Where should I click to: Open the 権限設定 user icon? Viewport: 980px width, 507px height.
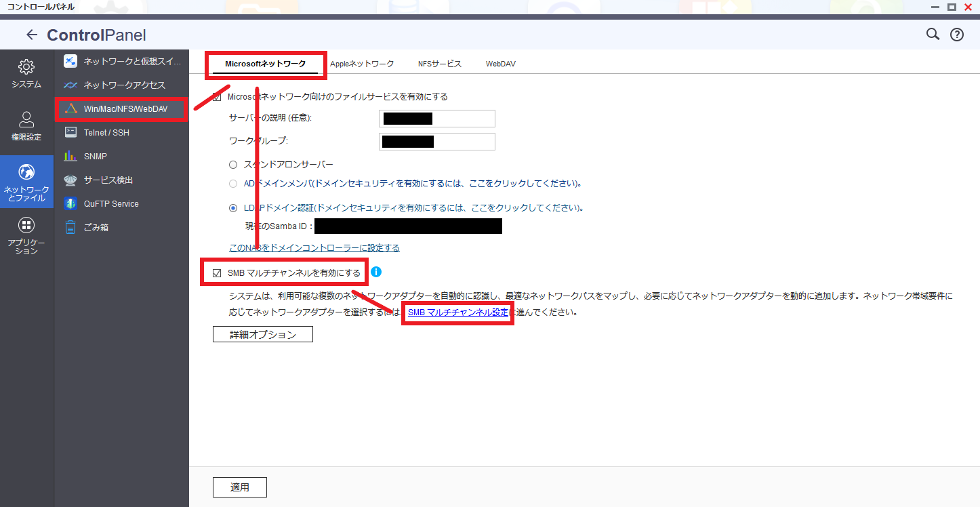tap(26, 120)
